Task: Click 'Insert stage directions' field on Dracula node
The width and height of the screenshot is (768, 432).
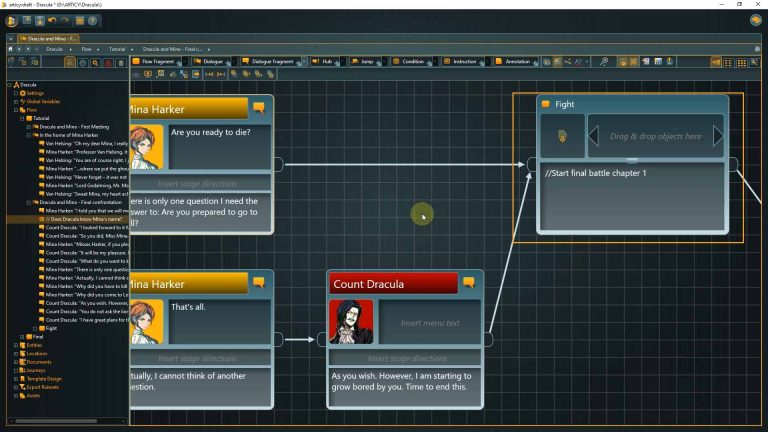Action: tap(407, 359)
